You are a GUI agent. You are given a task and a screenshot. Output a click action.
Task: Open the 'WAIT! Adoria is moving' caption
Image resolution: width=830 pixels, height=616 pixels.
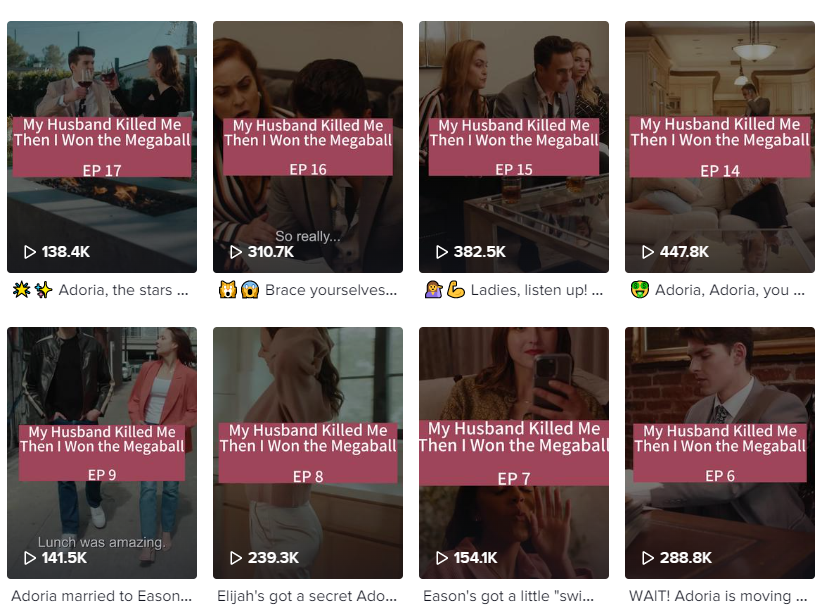tap(718, 596)
